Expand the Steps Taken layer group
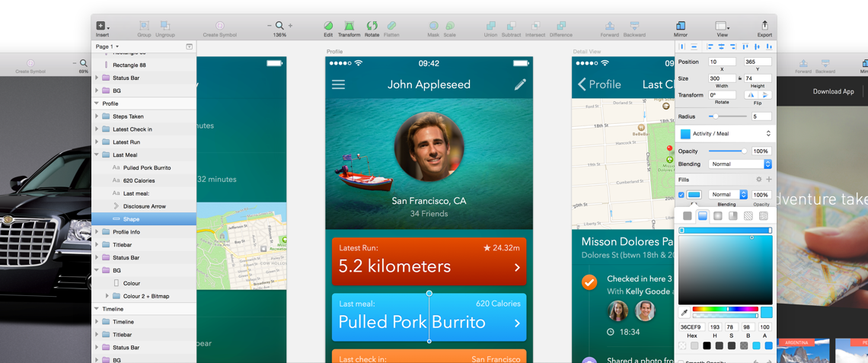Screen dimensions: 868x363 click(x=97, y=116)
